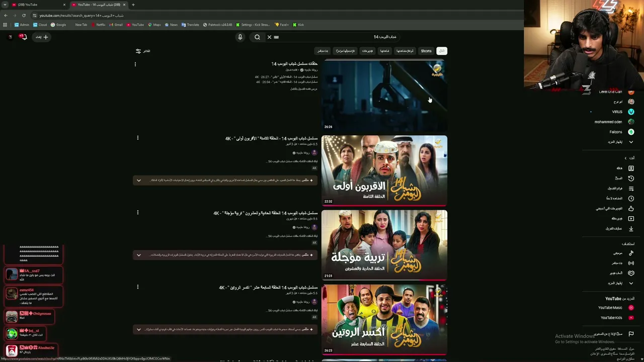This screenshot has height=362, width=644.
Task: Open the Paletools bookmark
Action: coord(218,25)
